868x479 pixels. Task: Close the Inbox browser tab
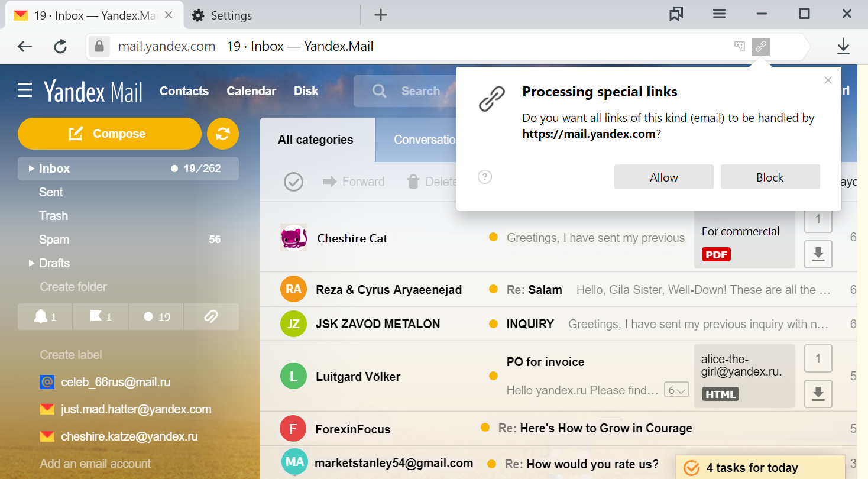169,15
